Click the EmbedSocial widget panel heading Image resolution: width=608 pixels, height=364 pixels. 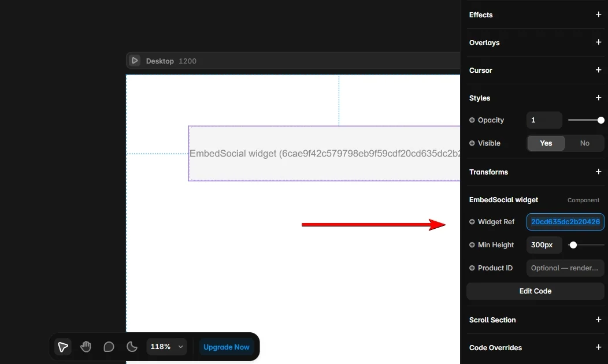click(503, 200)
